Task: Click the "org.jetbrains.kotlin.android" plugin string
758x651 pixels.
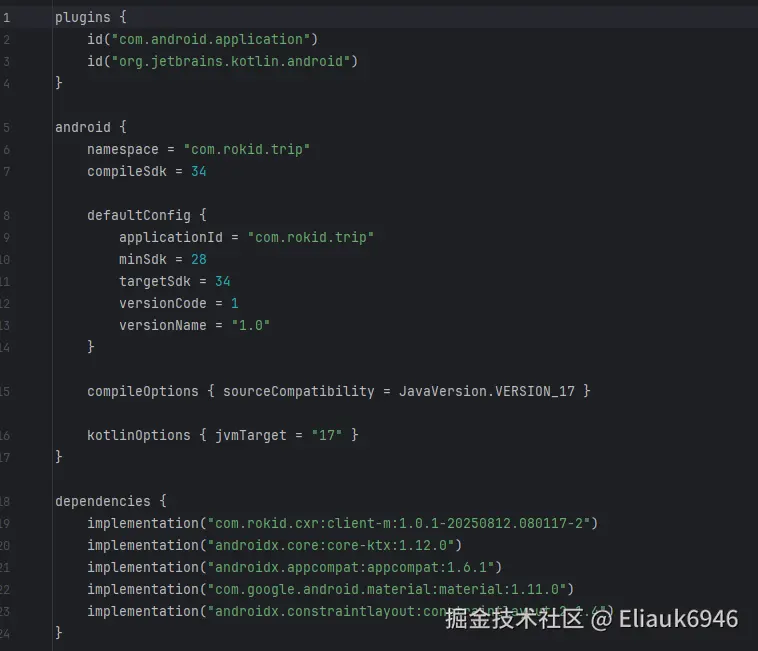Action: pos(233,61)
